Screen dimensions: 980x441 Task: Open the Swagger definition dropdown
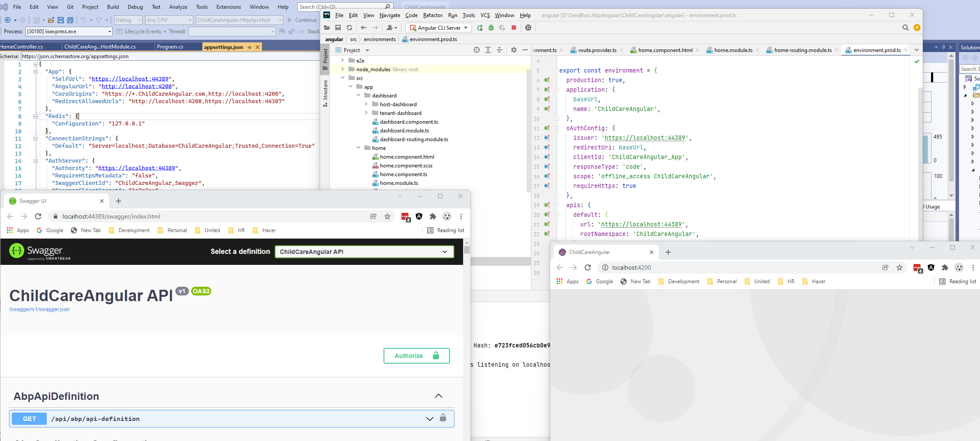click(364, 252)
